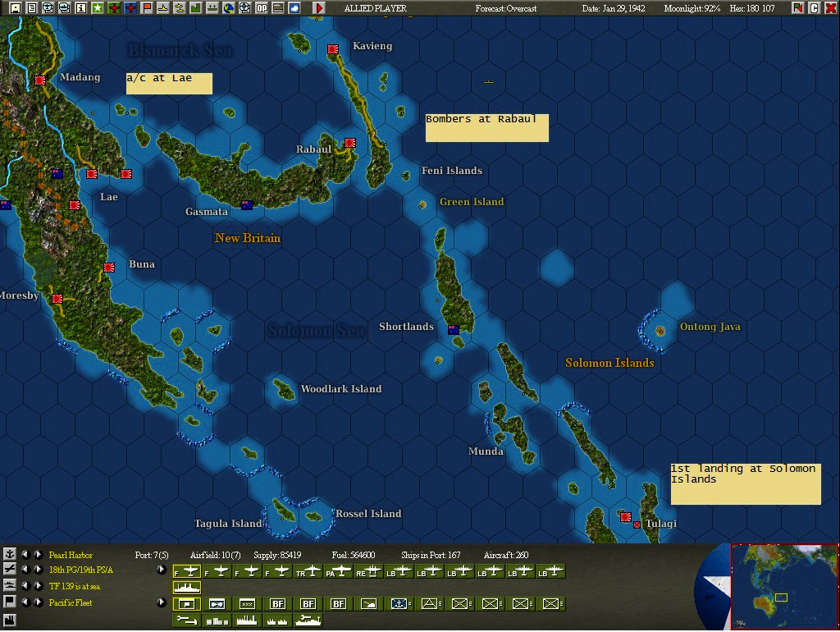Screen dimensions: 840x632
Task: Click the factory icon in bottom-left corner
Action: 9,621
